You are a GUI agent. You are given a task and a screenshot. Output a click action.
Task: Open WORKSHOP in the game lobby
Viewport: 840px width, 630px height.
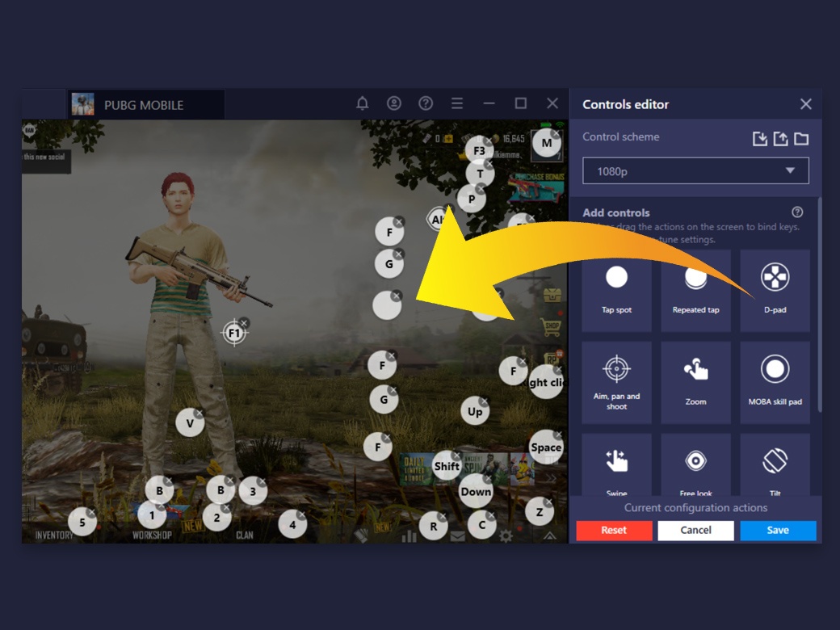152,535
